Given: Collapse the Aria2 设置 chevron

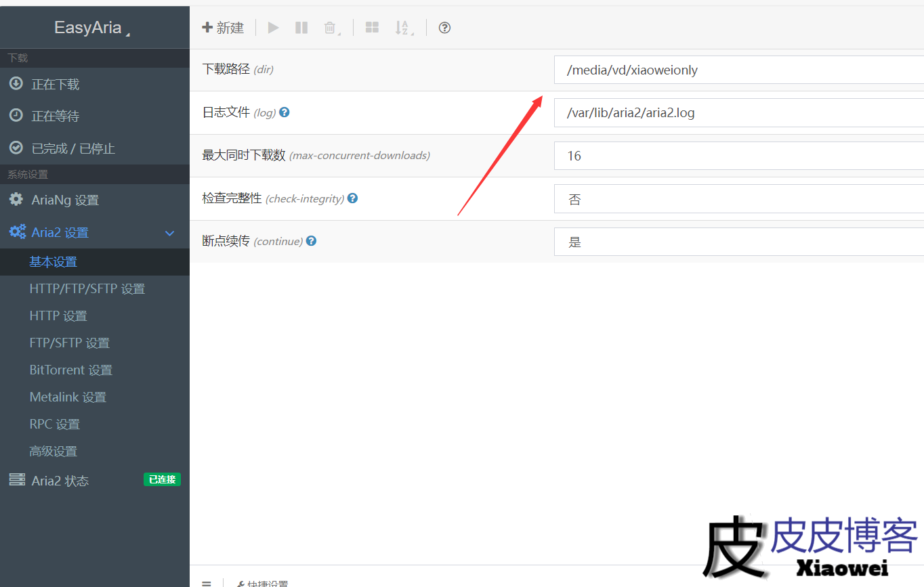Looking at the screenshot, I should coord(170,233).
